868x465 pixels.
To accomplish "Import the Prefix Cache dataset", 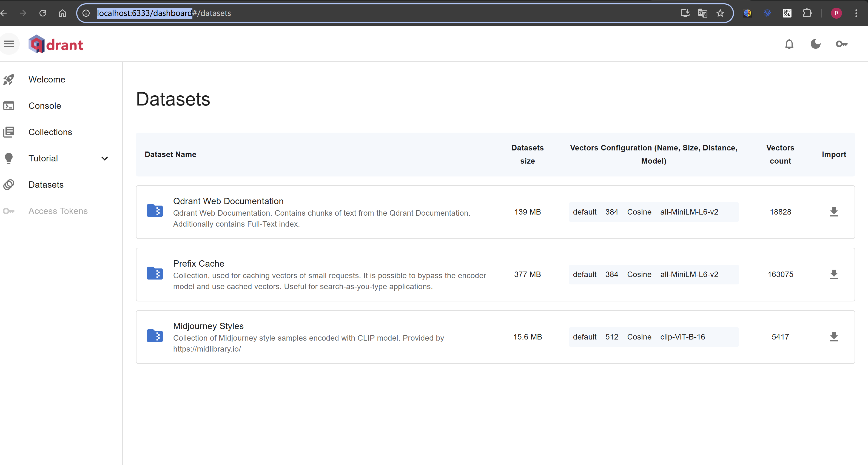I will 834,274.
